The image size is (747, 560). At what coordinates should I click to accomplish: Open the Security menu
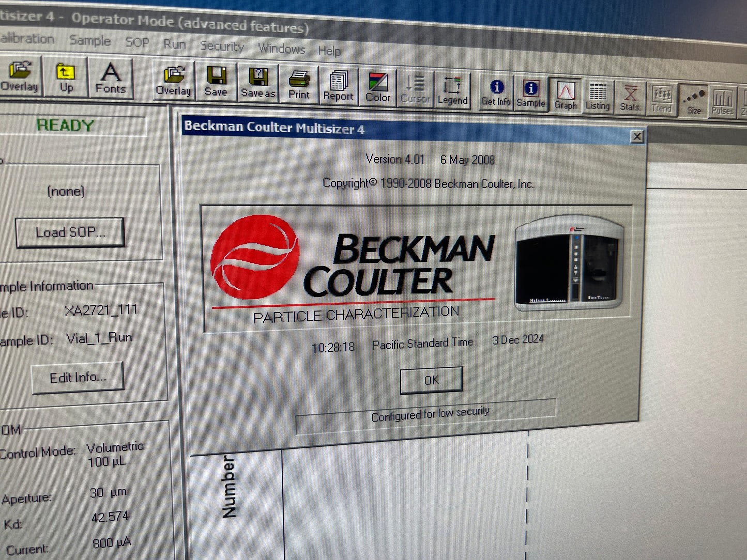[222, 46]
